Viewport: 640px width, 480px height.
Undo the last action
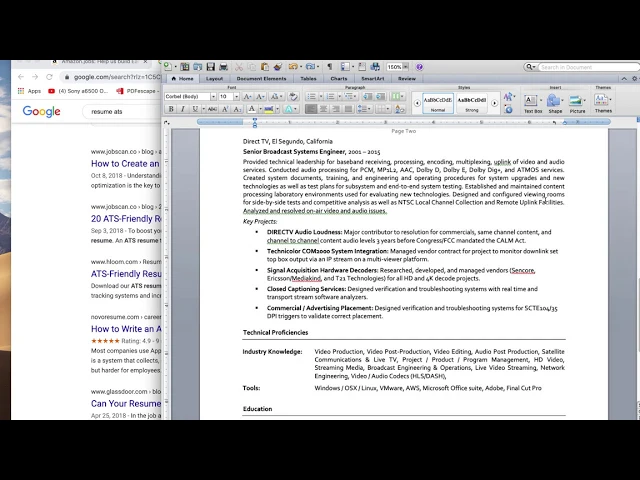293,67
